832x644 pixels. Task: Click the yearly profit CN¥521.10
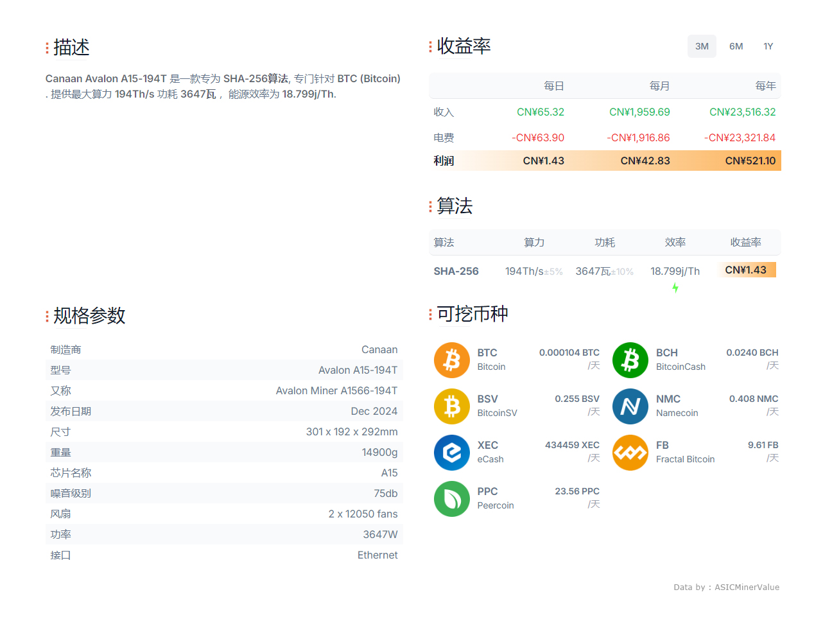coord(750,161)
